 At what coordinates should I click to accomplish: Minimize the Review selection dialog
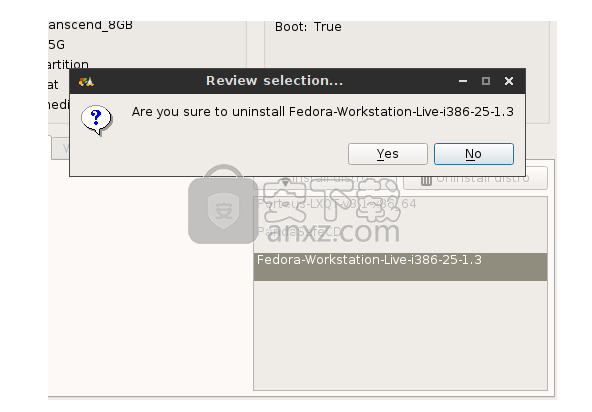tap(463, 81)
